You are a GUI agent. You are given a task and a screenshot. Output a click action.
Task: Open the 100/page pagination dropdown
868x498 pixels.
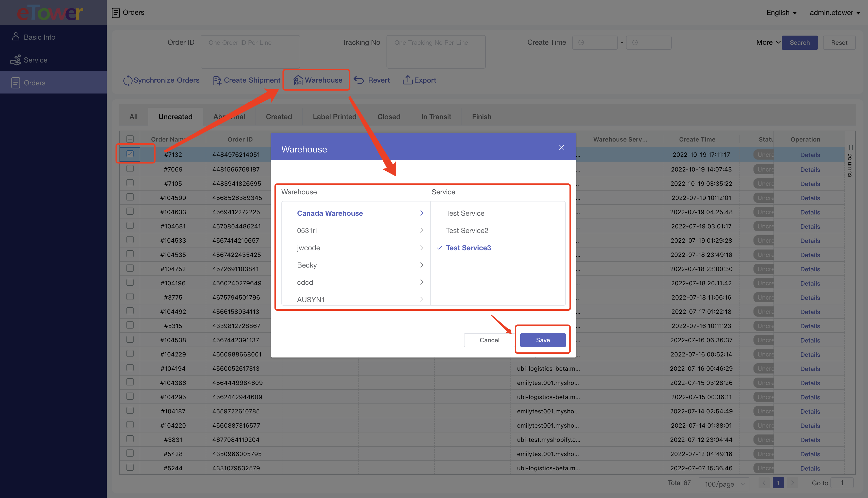coord(724,484)
